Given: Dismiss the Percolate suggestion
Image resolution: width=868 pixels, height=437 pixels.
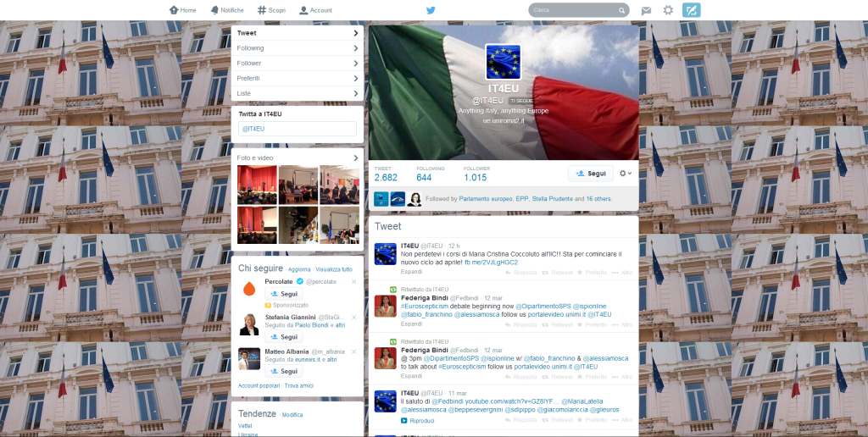Looking at the screenshot, I should [x=353, y=281].
